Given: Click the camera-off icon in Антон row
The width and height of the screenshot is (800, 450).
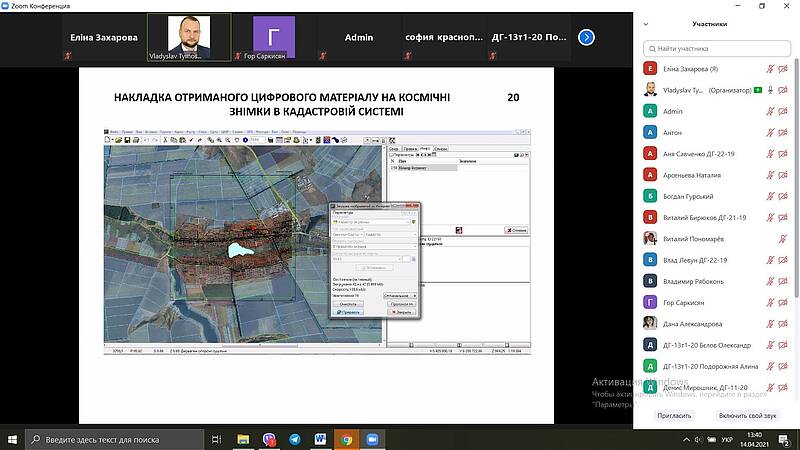Looking at the screenshot, I should pos(783,133).
